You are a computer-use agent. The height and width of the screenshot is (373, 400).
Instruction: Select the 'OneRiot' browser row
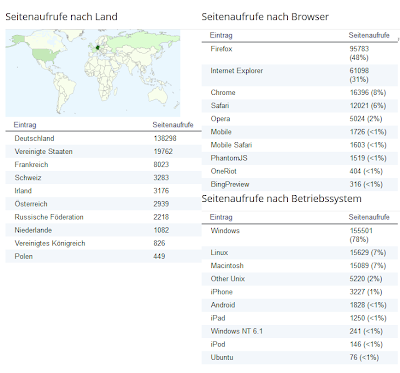coord(300,171)
